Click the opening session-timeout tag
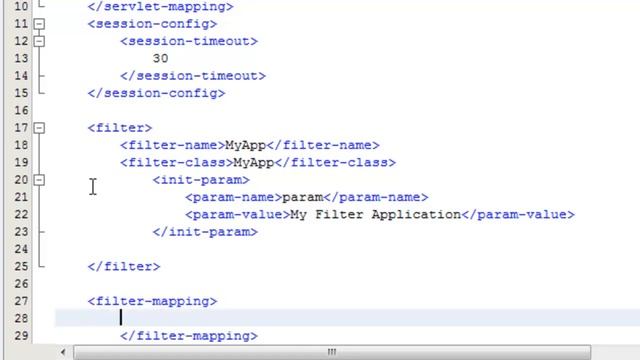This screenshot has width=640, height=360. [189, 41]
